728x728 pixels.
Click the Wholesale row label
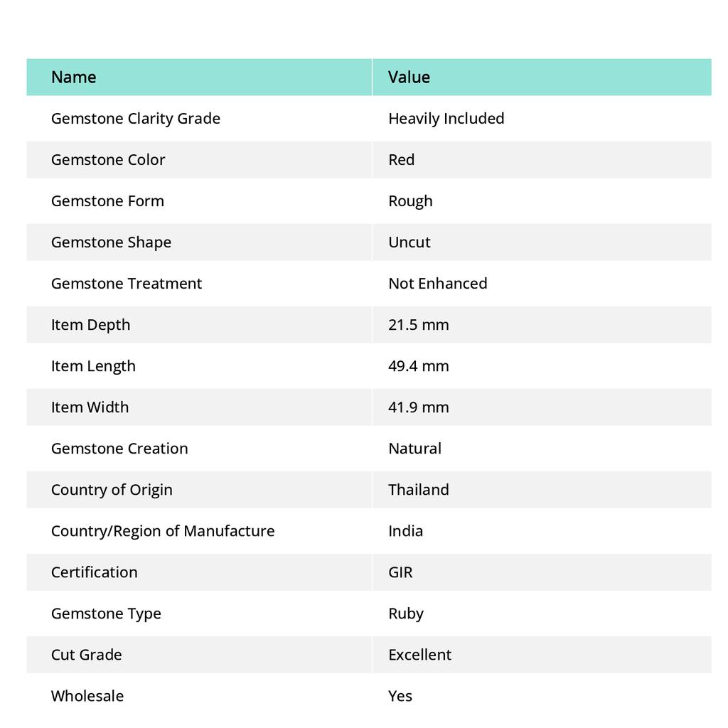87,695
